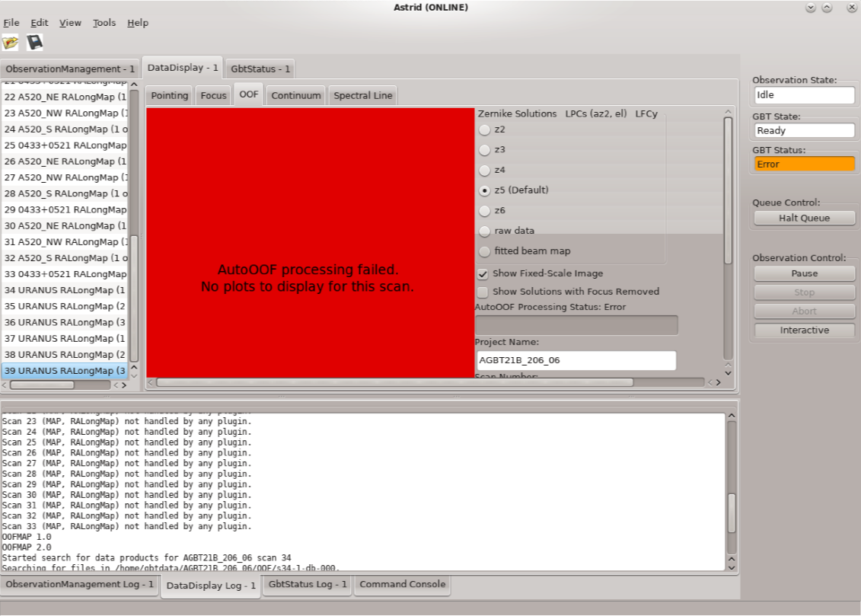This screenshot has height=616, width=861.
Task: Click 'OOFMAP 2.0' log line
Action: pyautogui.click(x=27, y=547)
